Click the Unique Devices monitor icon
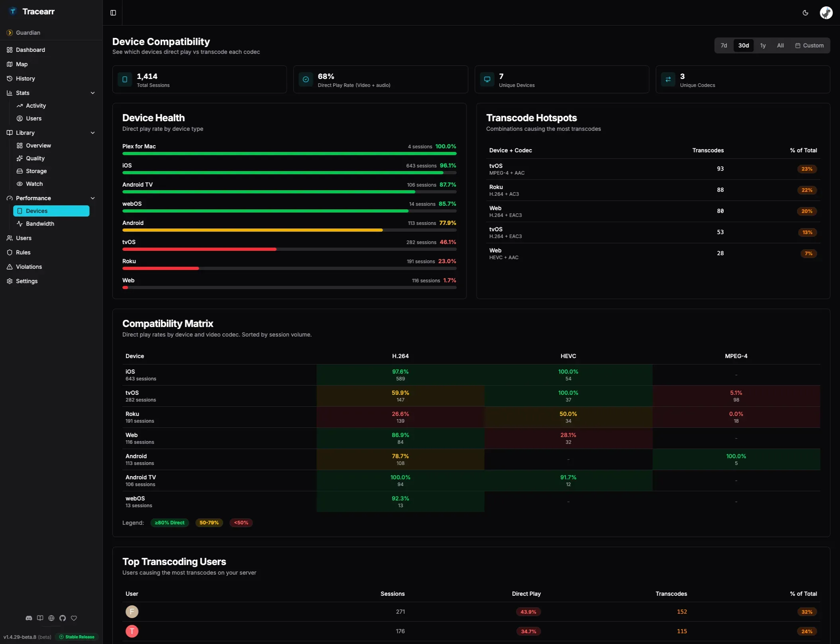Viewport: 840px width, 644px height. 487,79
